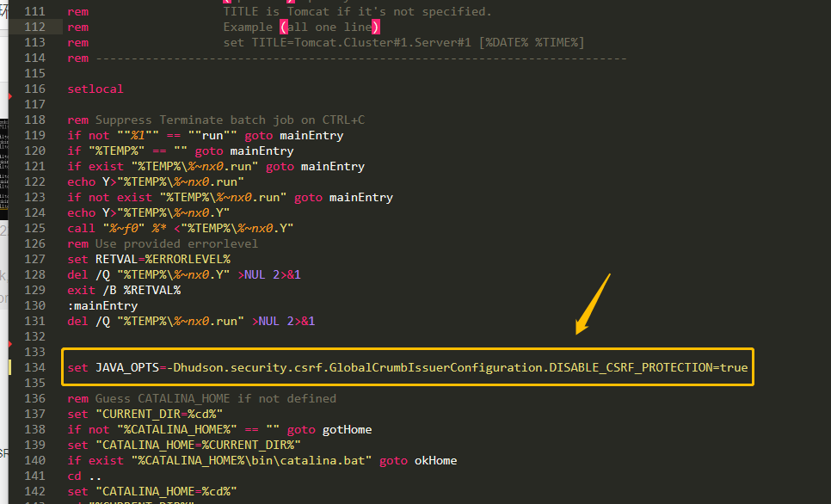Screen dimensions: 831x504
Task: Click 'del /Q' line 131 with .run file
Action: tap(191, 321)
